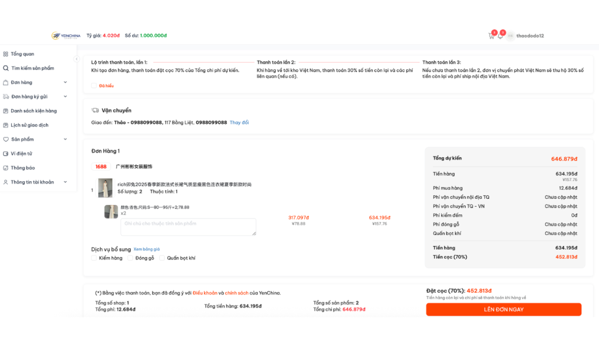Click the YenChina logo

[66, 36]
